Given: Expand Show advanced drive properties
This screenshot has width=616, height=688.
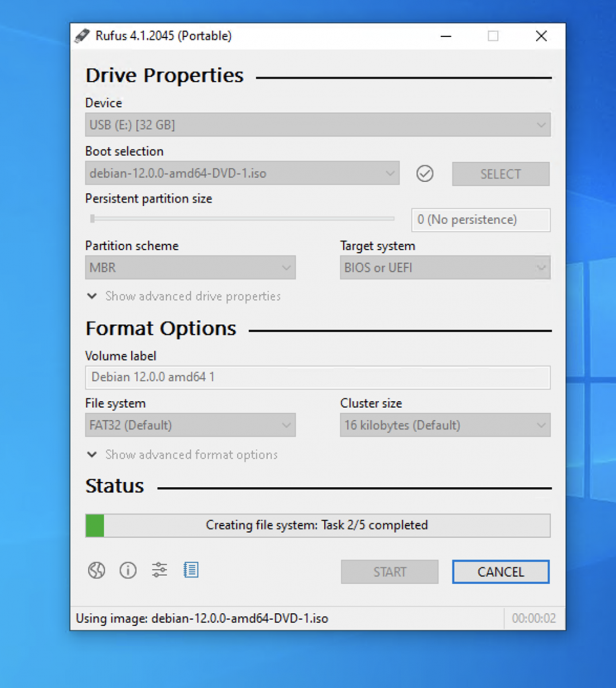Looking at the screenshot, I should click(x=183, y=296).
